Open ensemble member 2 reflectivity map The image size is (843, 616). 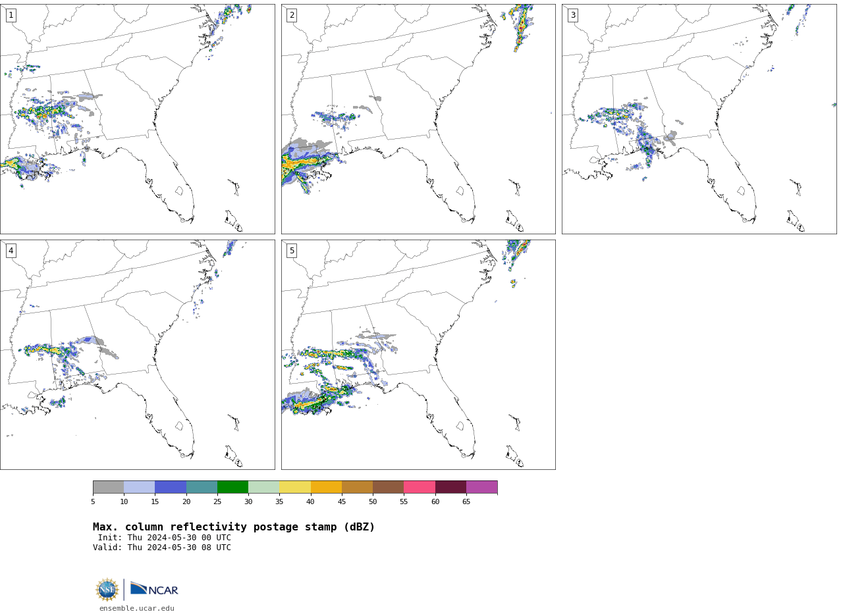(x=418, y=119)
